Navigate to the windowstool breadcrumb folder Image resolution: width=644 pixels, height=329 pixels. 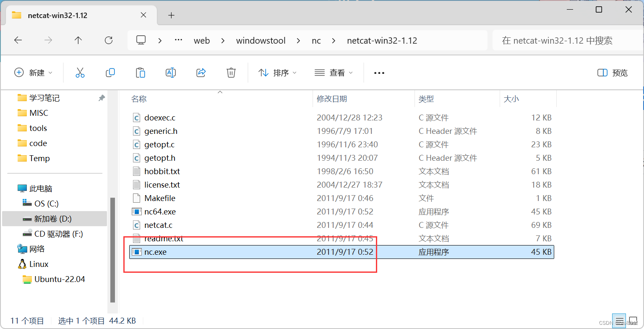click(x=261, y=40)
